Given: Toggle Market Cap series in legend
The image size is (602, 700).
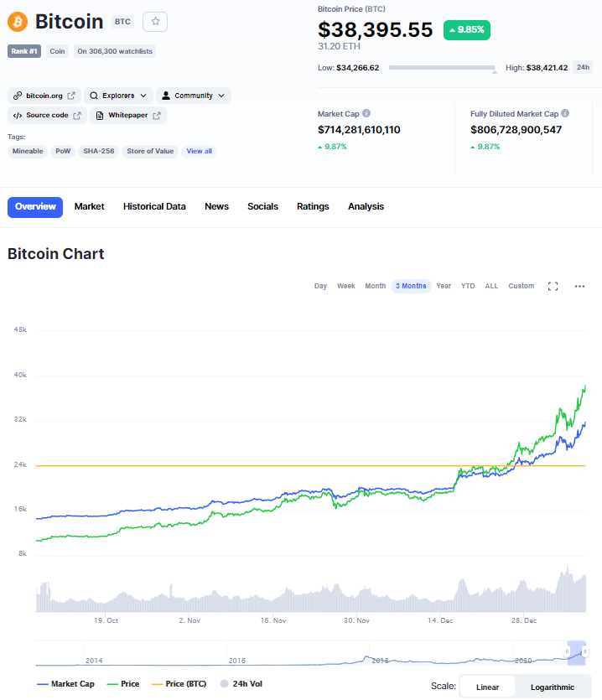Looking at the screenshot, I should coord(65,684).
